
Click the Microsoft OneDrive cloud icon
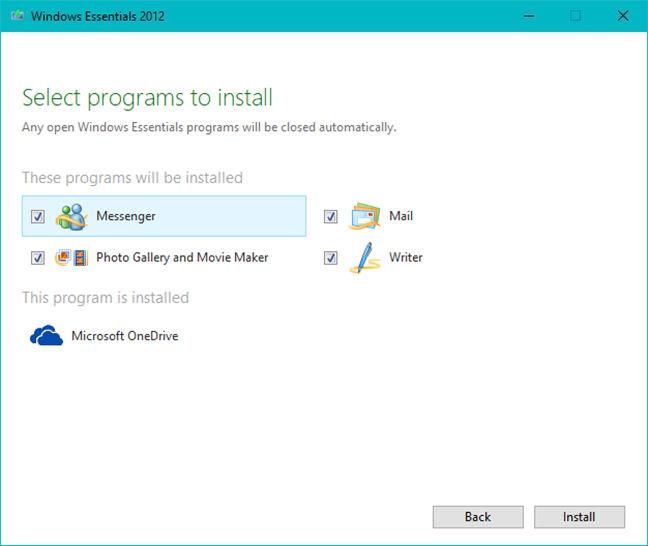point(46,335)
